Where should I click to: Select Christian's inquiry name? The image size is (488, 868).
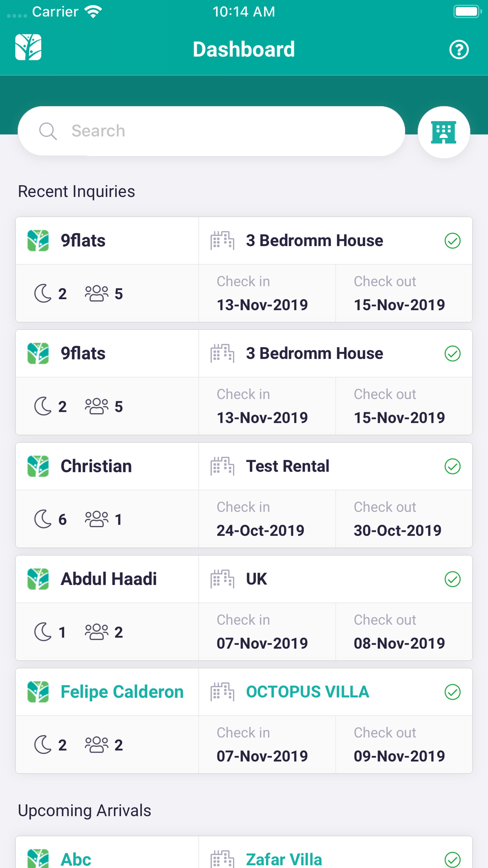[96, 466]
